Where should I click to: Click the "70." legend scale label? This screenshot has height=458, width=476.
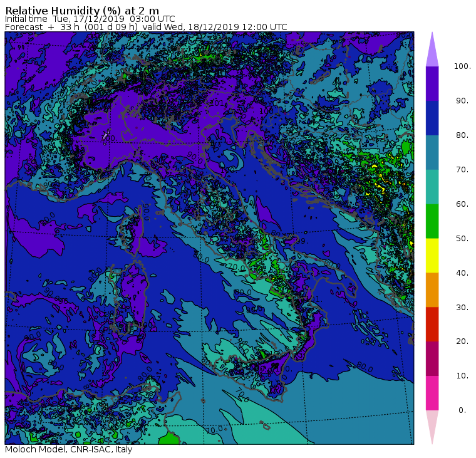pyautogui.click(x=462, y=169)
